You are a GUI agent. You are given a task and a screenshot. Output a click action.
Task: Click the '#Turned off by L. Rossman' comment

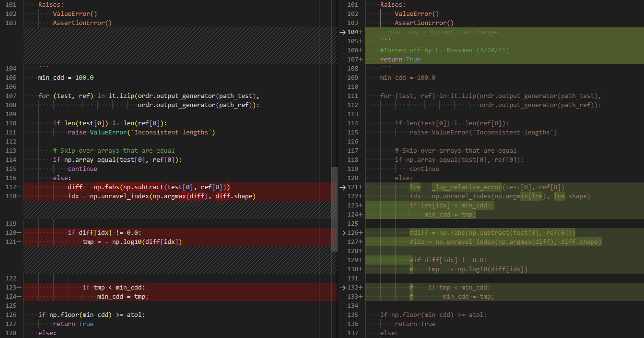point(445,50)
